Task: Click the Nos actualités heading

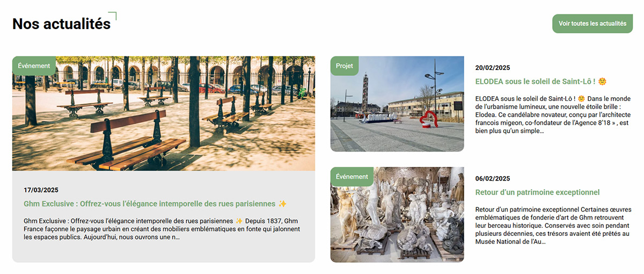Action: [61, 24]
